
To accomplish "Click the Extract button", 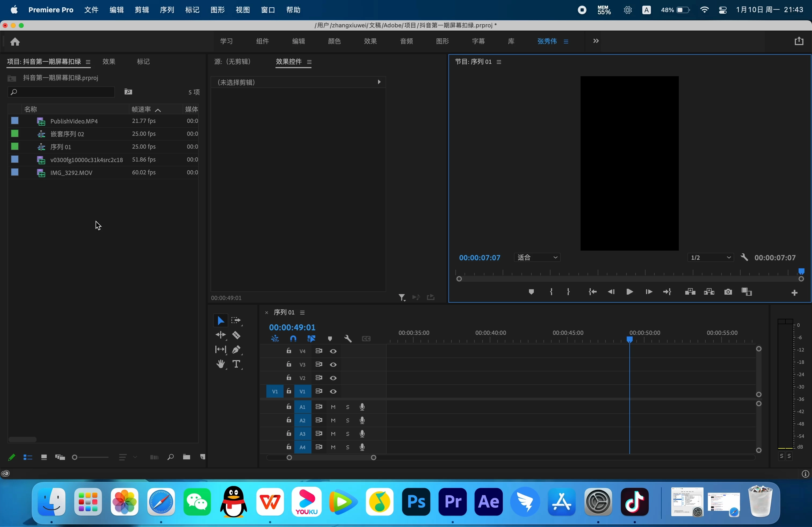I will [x=709, y=292].
